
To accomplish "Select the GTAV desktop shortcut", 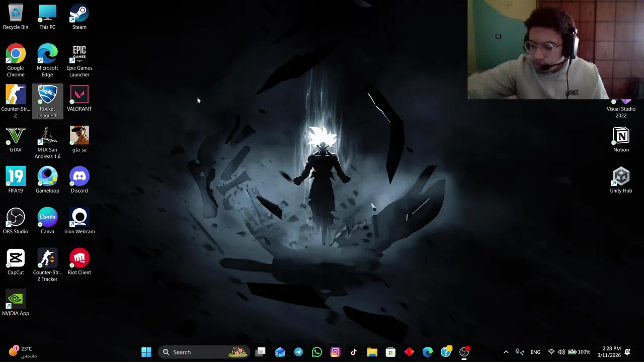I will pos(16,139).
